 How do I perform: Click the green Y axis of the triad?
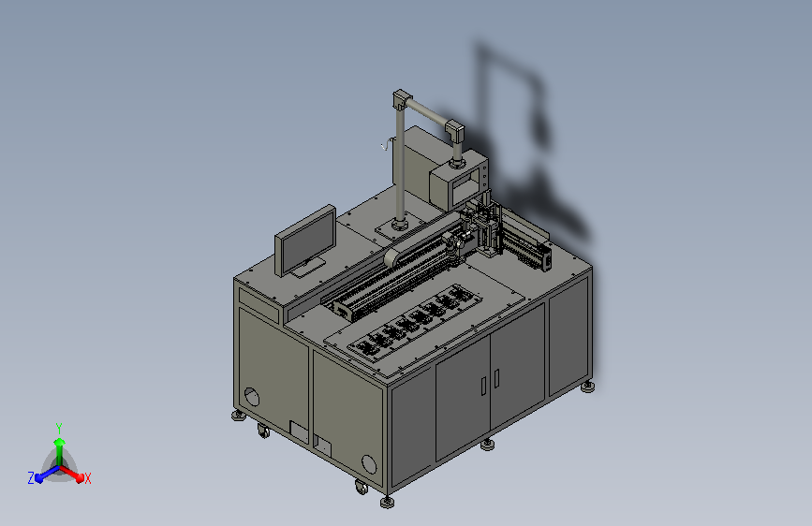tap(59, 452)
